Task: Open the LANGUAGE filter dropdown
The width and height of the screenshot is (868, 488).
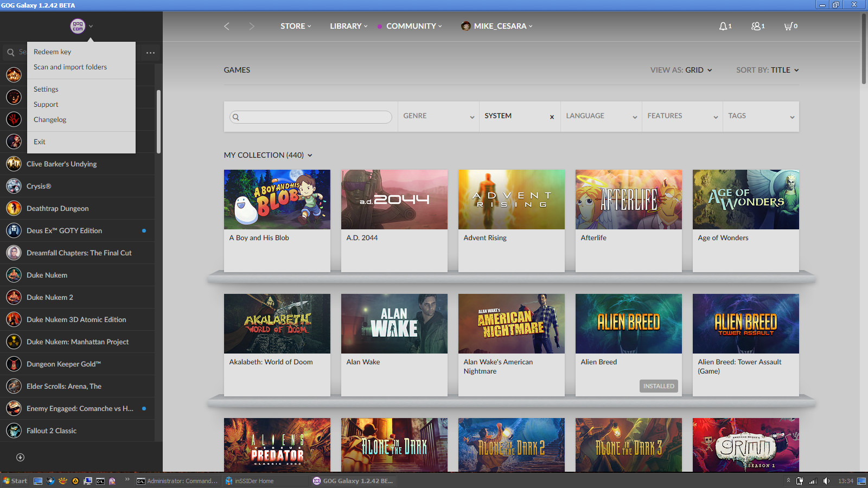Action: click(601, 116)
